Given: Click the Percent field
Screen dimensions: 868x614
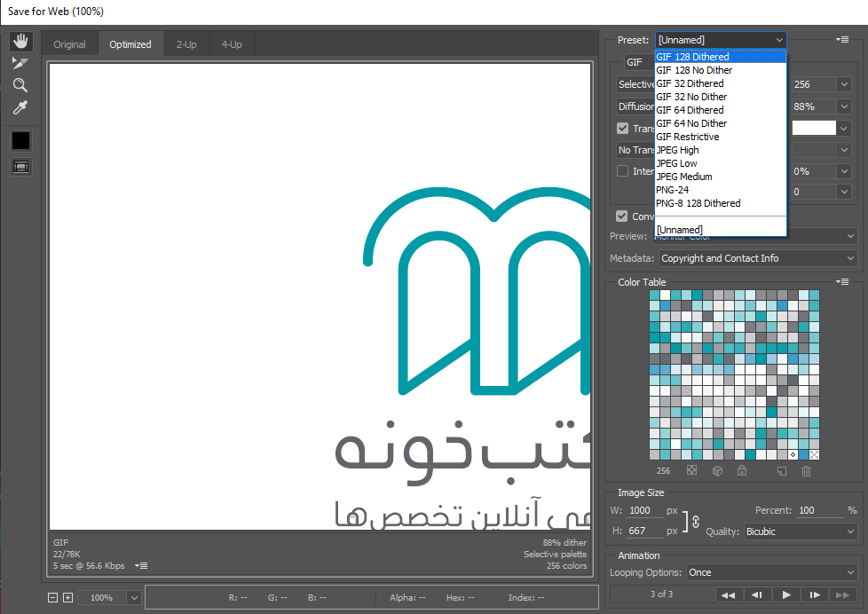Looking at the screenshot, I should (x=820, y=510).
